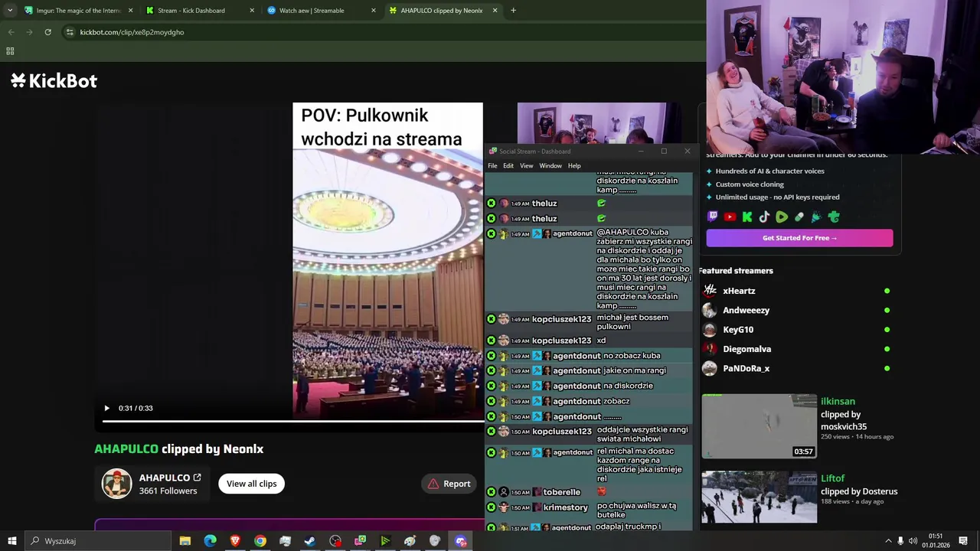The image size is (980, 551).
Task: Click the YouTube platform icon
Action: 730,217
